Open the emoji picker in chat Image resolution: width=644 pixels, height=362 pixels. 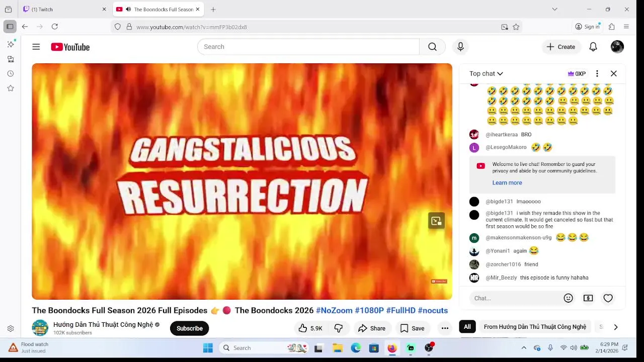569,298
